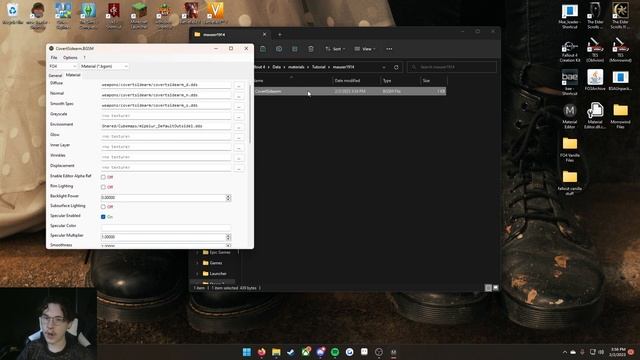Open Steam from the taskbar

[291, 352]
